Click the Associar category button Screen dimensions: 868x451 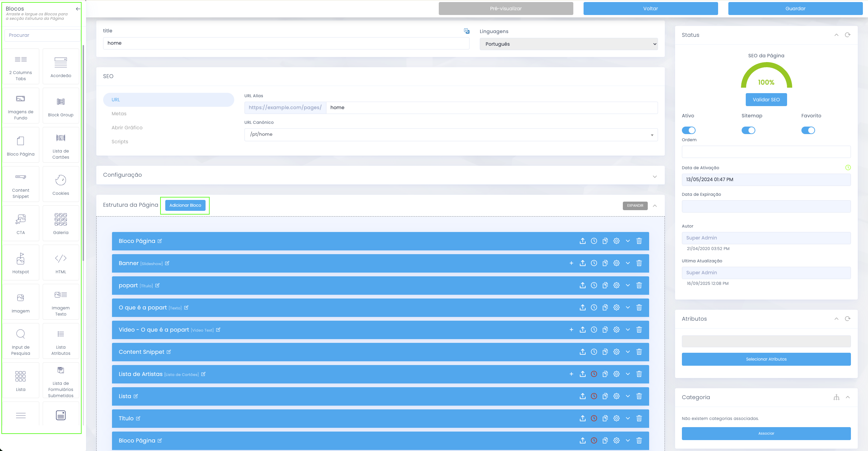[x=766, y=434]
